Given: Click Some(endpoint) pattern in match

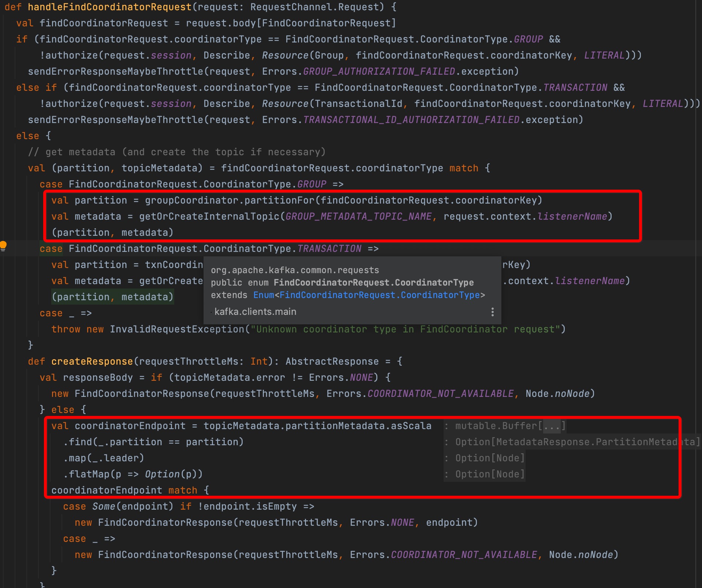Looking at the screenshot, I should point(133,506).
